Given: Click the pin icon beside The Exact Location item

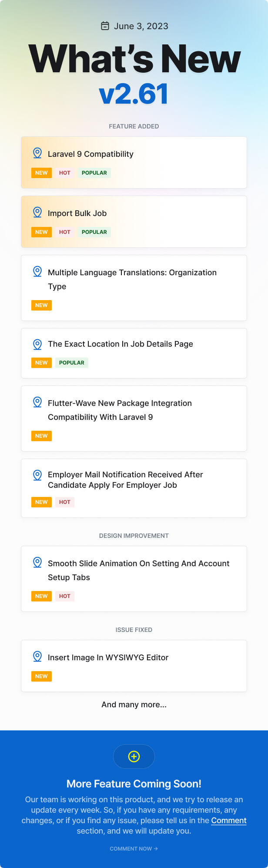Looking at the screenshot, I should pyautogui.click(x=37, y=344).
